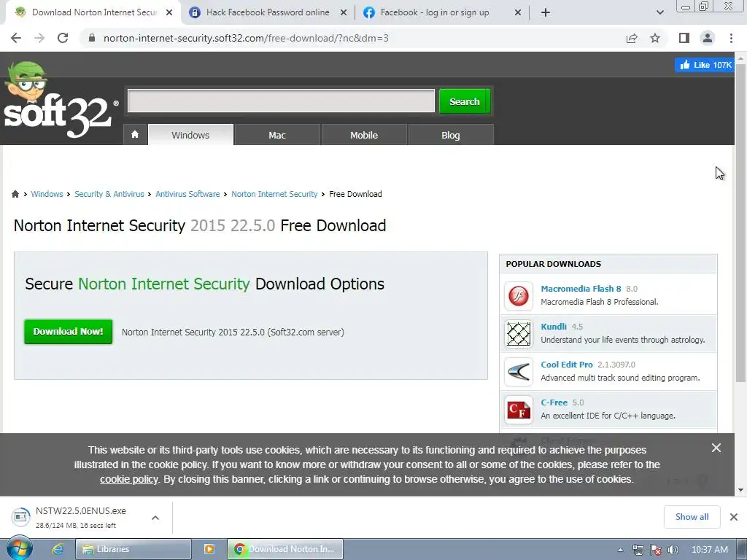The width and height of the screenshot is (747, 560).
Task: Show hidden system tray icons
Action: click(x=620, y=550)
